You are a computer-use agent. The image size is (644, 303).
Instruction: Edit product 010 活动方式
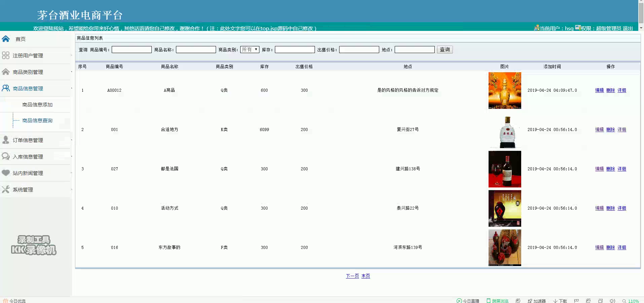(x=600, y=208)
